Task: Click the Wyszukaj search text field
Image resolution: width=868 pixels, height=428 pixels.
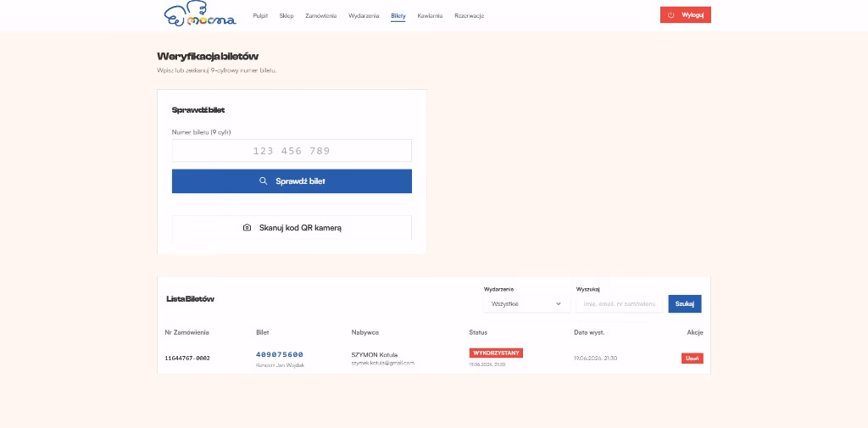Action: tap(619, 304)
